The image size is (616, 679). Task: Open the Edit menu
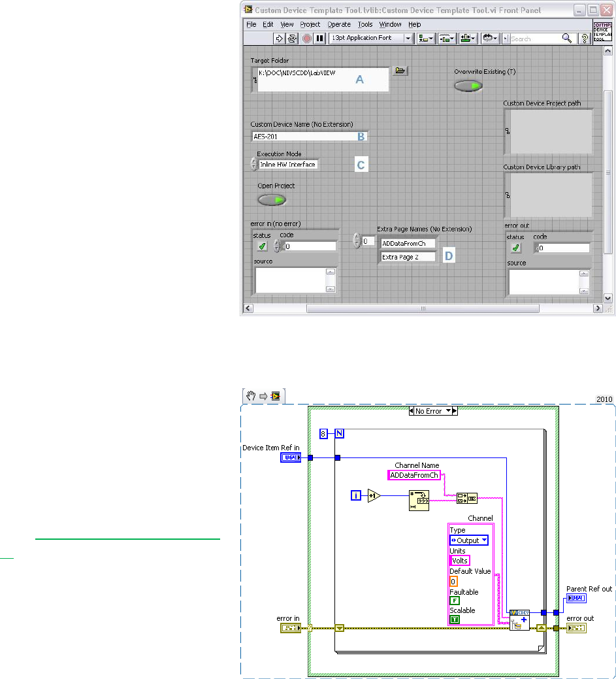click(268, 24)
